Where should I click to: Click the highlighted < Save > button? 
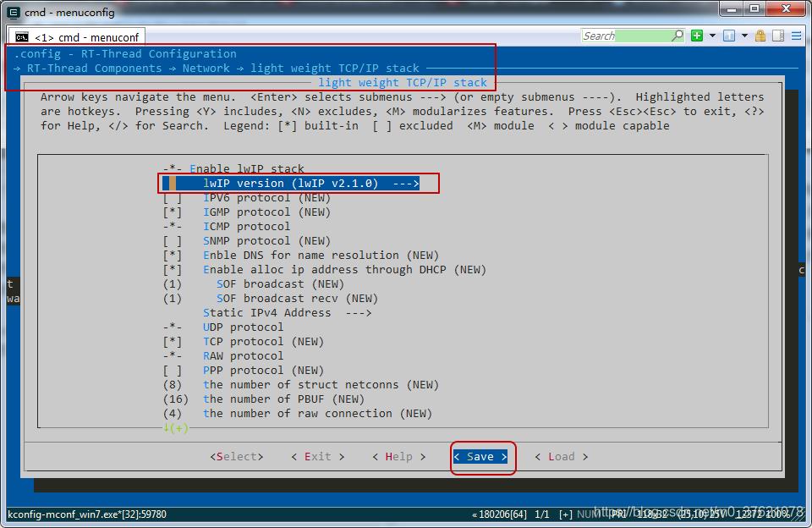[x=480, y=456]
